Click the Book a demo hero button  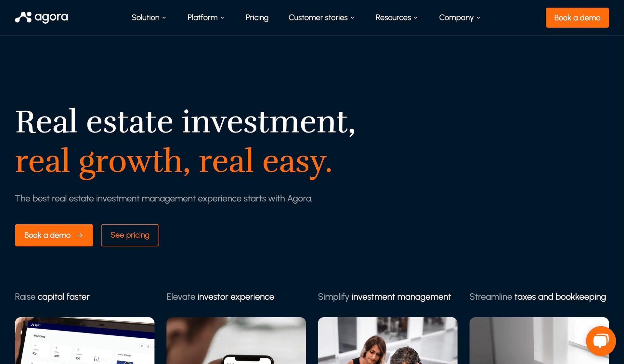54,235
